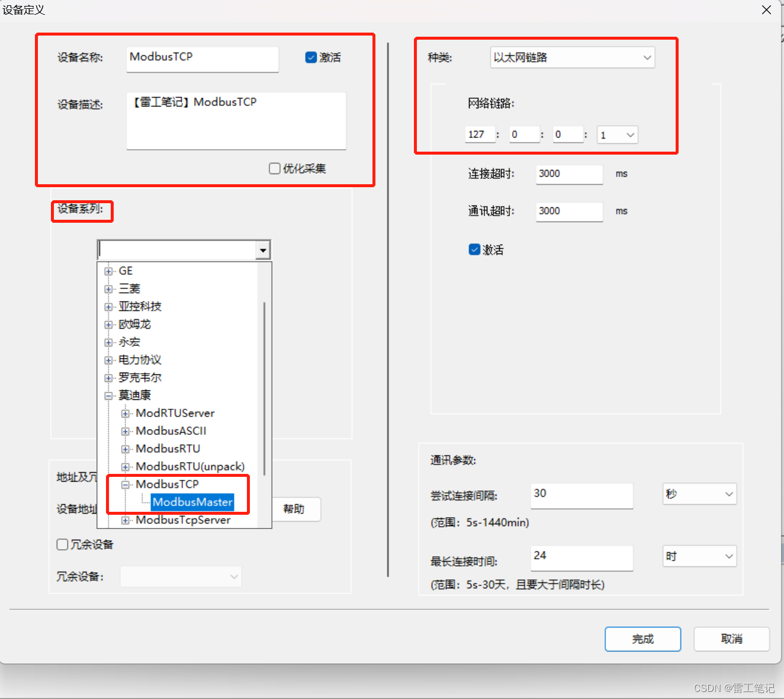Open the last IP octet dropdown
Screen dimensions: 784x699
[629, 134]
